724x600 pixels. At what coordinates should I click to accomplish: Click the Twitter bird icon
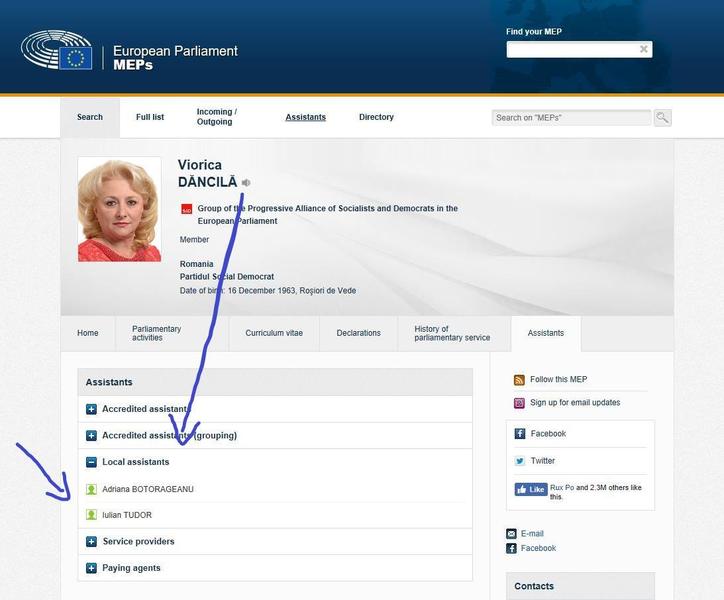(x=520, y=461)
